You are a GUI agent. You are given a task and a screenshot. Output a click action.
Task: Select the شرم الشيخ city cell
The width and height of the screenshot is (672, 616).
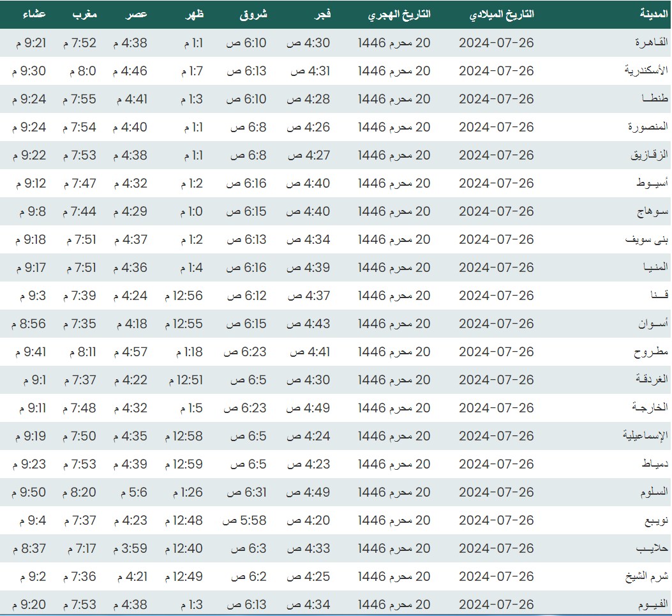click(x=646, y=576)
